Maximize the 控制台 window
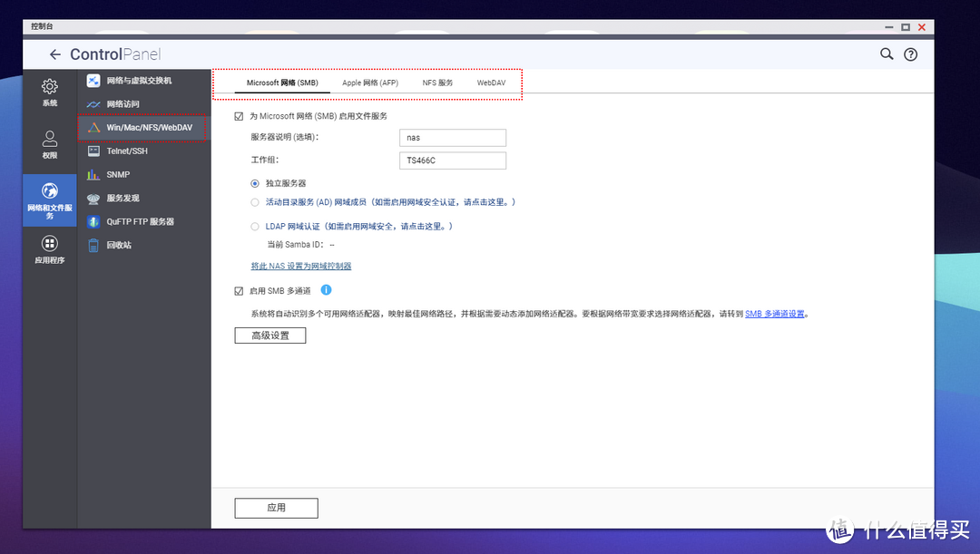The height and width of the screenshot is (554, 980). (x=905, y=27)
